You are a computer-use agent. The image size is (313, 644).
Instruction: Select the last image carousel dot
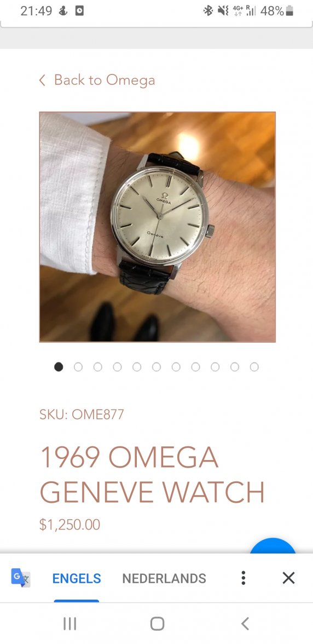(x=254, y=367)
